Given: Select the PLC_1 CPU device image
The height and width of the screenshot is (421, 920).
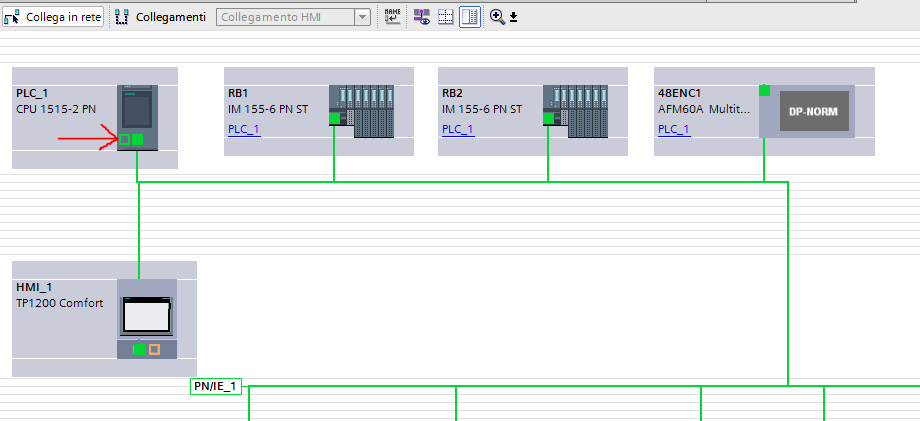Looking at the screenshot, I should 137,117.
